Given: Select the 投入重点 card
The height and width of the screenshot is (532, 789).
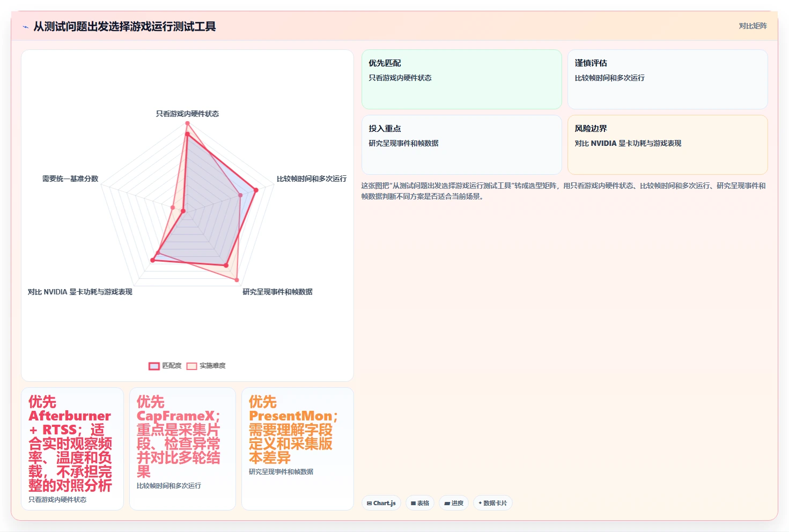Looking at the screenshot, I should (462, 145).
